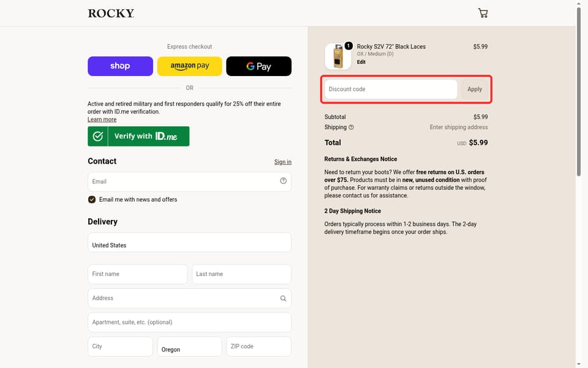Open the Learn more link

point(102,120)
